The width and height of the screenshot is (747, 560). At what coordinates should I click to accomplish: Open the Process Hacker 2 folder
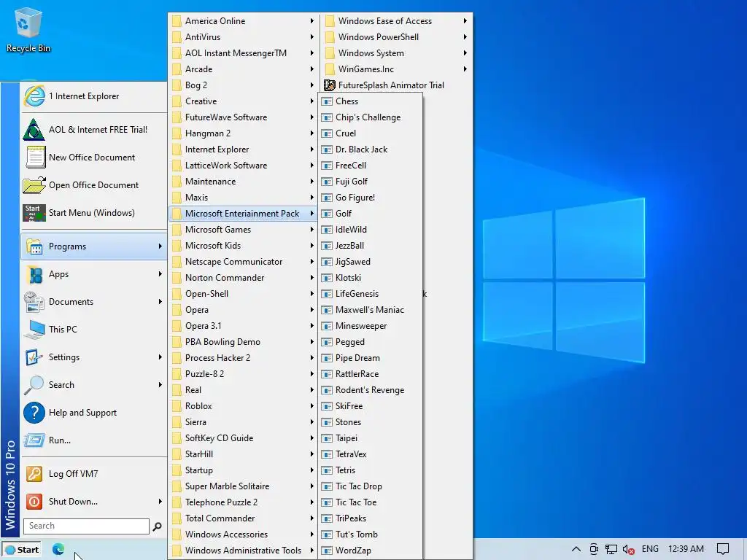click(243, 358)
